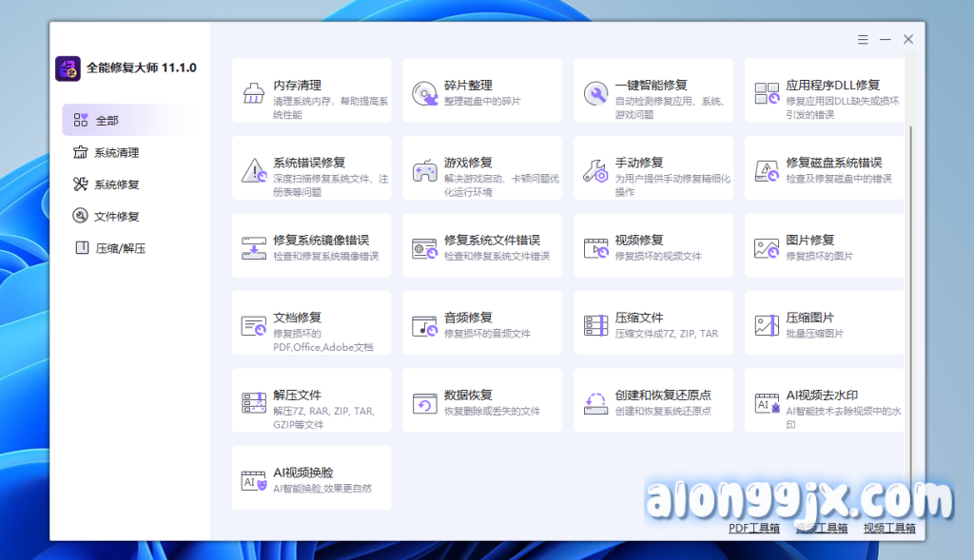Click the 系统错误修复 warning triangle icon
This screenshot has width=974, height=560.
pos(254,171)
